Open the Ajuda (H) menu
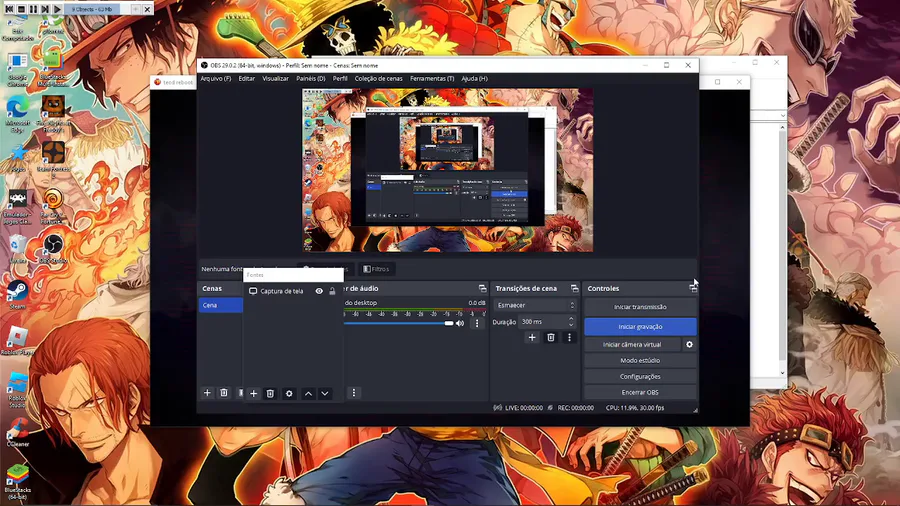 point(474,79)
